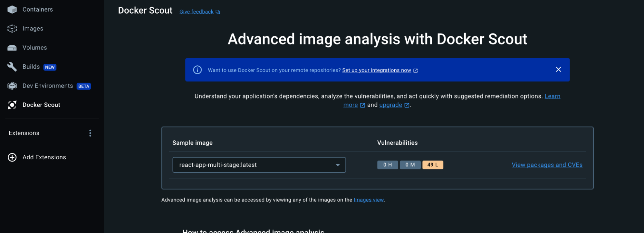Viewport: 644px width, 233px height.
Task: Go to Dev Environments section
Action: pos(48,86)
